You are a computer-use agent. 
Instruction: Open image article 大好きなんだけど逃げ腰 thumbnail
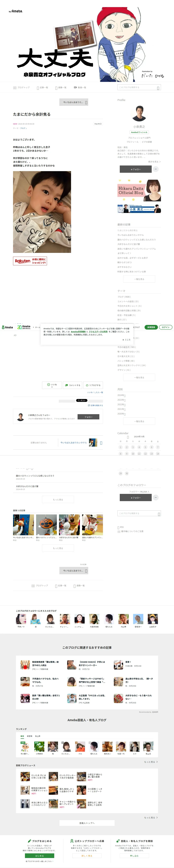click(x=69, y=525)
